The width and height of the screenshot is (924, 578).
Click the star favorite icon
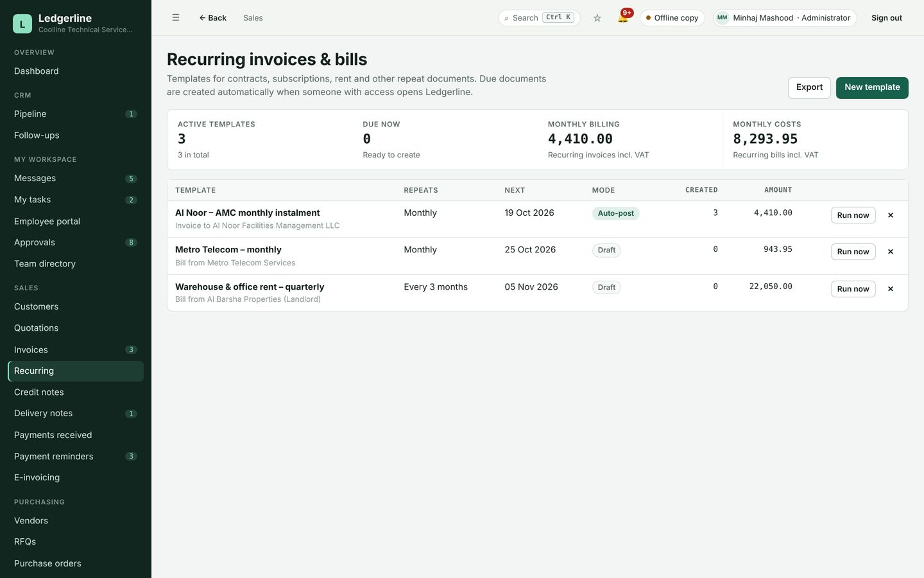point(597,18)
